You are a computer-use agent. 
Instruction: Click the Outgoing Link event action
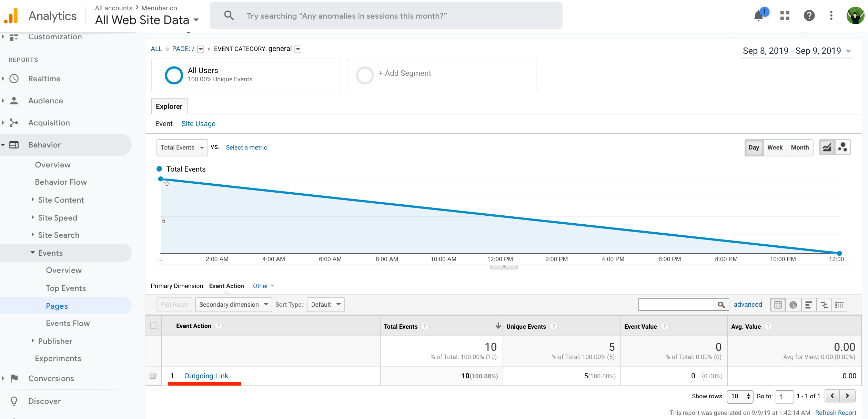point(206,376)
